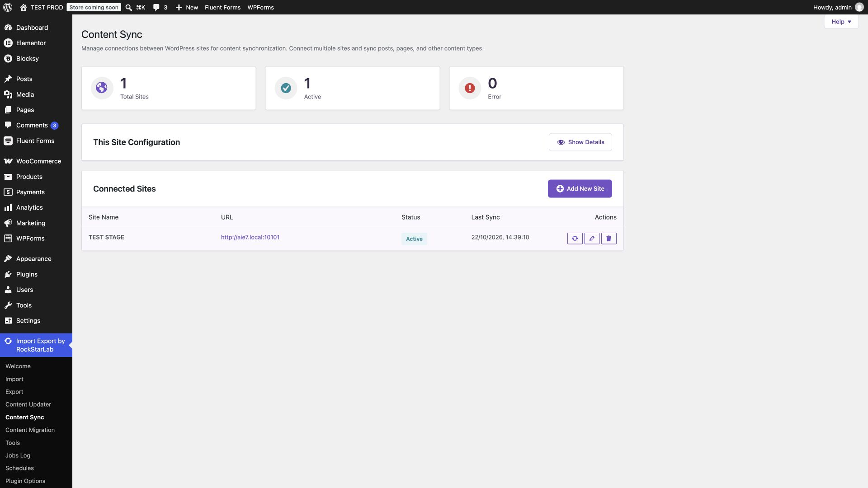
Task: Click the Blocksy sidebar icon
Action: coord(8,59)
